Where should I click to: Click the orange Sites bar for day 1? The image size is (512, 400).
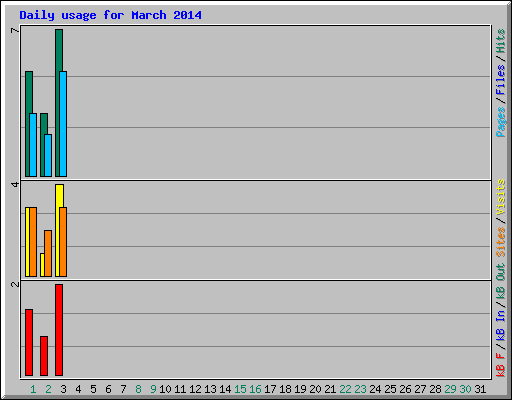point(33,242)
